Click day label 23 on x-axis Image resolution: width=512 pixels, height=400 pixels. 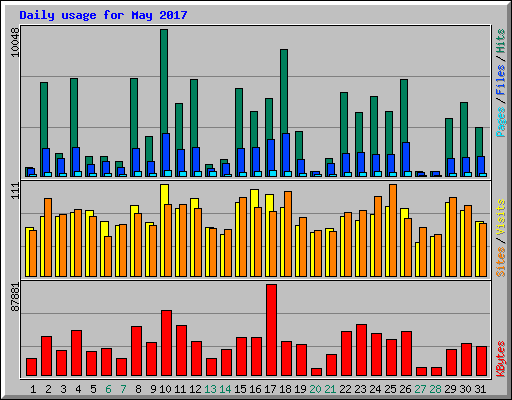pos(360,389)
